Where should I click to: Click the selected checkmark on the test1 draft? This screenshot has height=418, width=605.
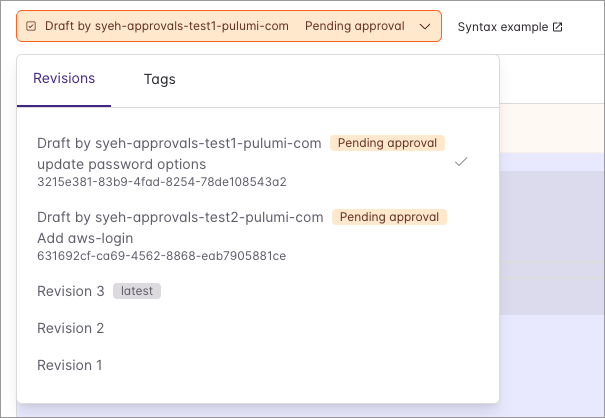pyautogui.click(x=461, y=161)
